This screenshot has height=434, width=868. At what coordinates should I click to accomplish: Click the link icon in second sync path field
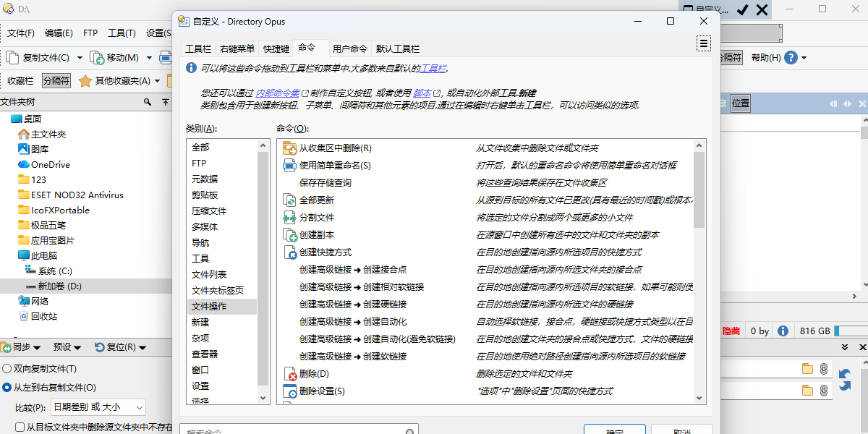coord(823,391)
